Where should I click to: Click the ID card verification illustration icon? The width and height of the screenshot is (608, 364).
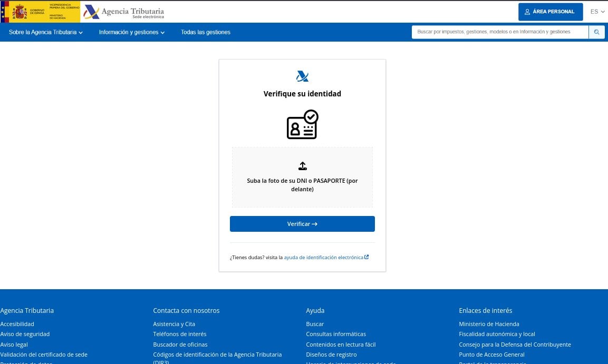click(x=302, y=125)
